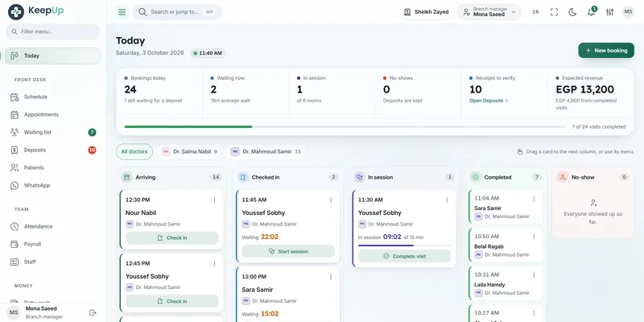Open Payroll page
644x322 pixels.
[x=52, y=244]
